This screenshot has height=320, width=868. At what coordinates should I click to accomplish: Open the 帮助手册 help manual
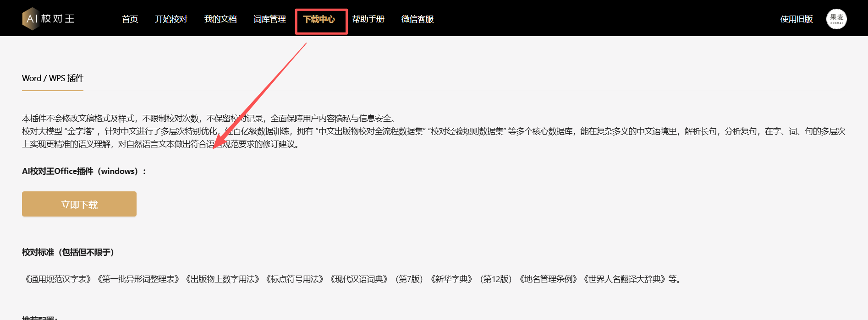click(368, 19)
